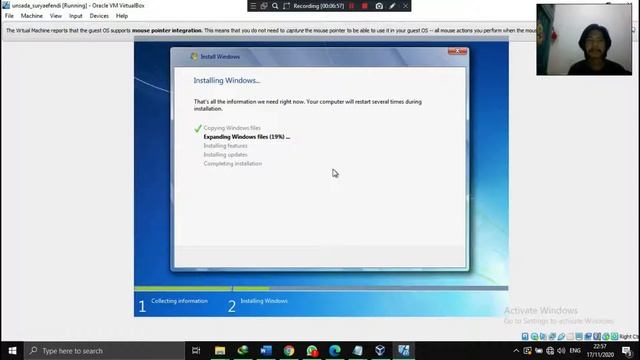The width and height of the screenshot is (640, 360).
Task: Open the notepad-like taskbar app icon
Action: pyautogui.click(x=358, y=351)
